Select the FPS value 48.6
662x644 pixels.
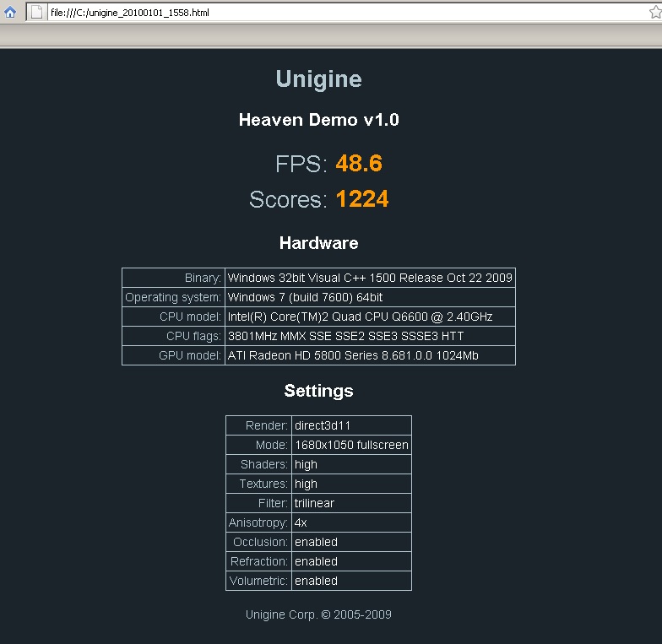click(359, 164)
